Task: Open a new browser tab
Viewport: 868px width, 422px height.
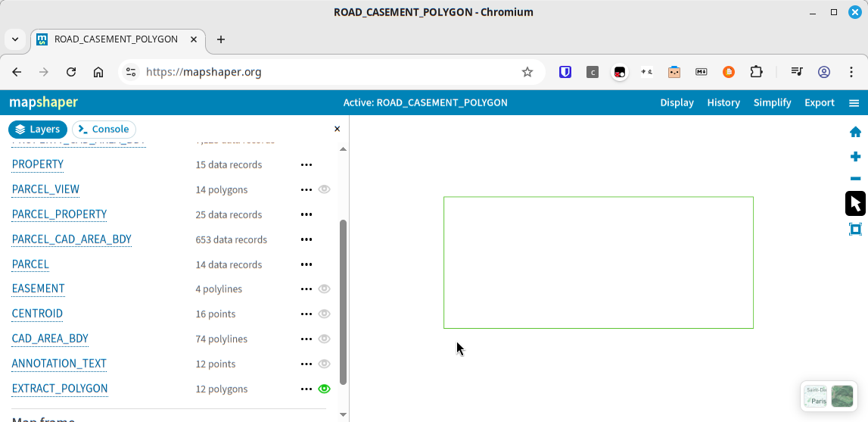Action: [x=220, y=39]
